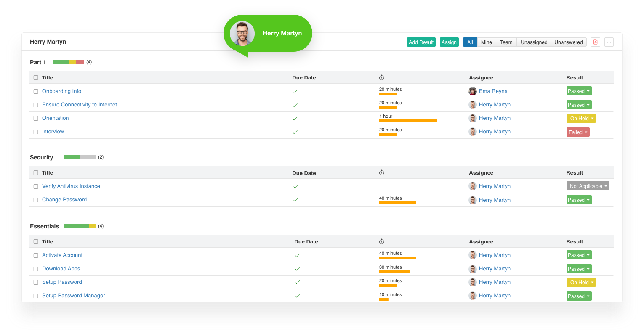
Task: Open the On Hold dropdown for Orientation
Action: tap(581, 118)
